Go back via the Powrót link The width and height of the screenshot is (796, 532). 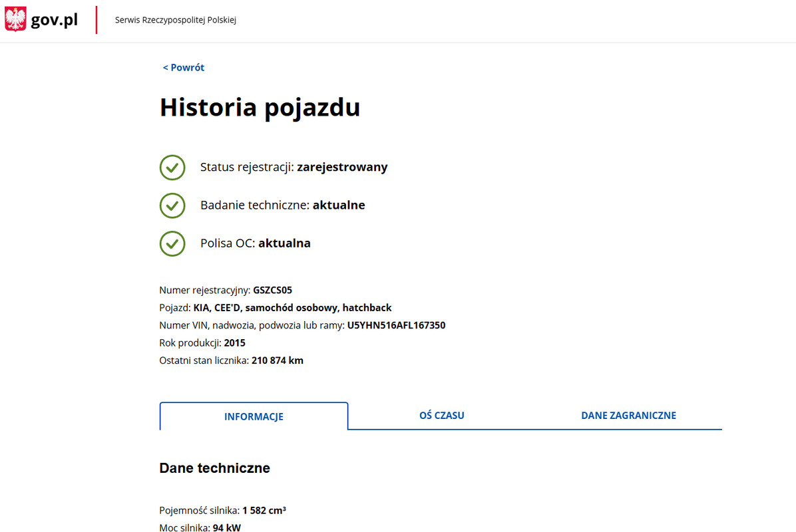183,67
